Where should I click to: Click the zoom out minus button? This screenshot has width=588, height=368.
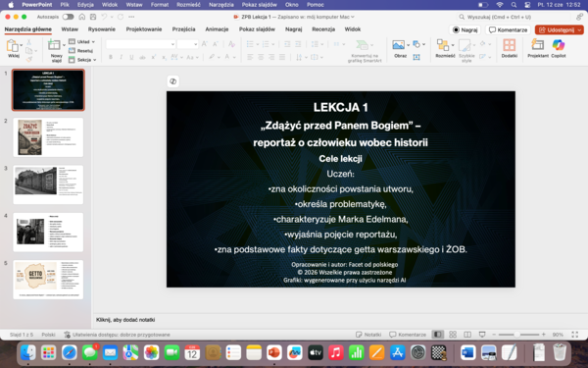click(x=494, y=335)
